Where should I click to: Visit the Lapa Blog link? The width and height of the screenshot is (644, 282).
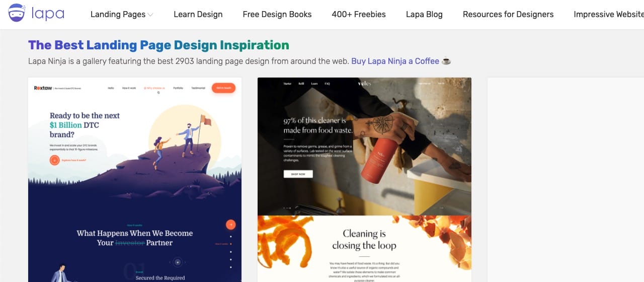point(424,14)
